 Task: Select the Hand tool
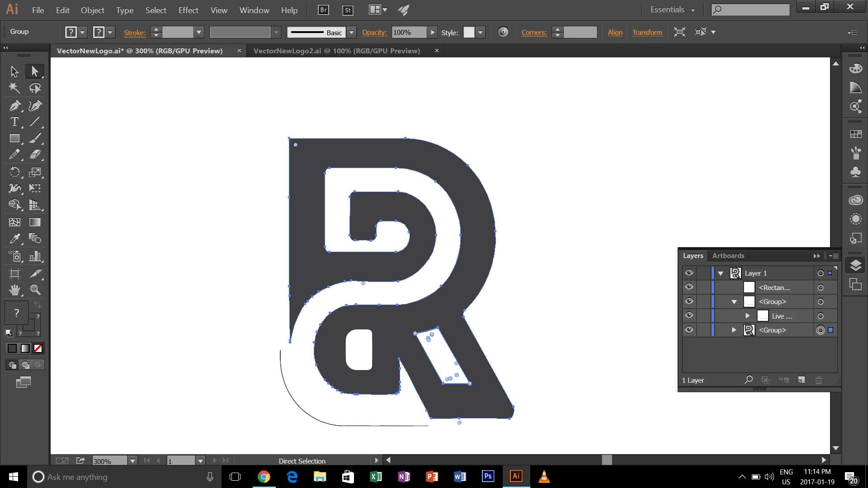14,290
